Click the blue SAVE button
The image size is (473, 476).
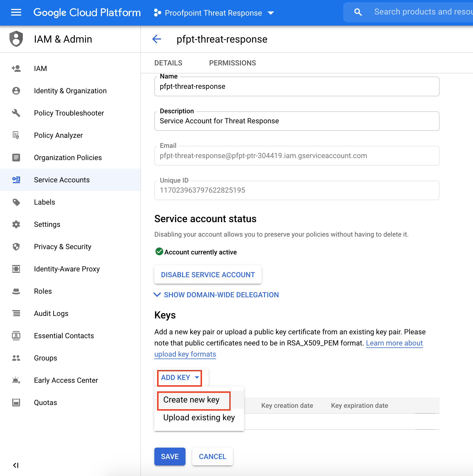[x=170, y=457]
